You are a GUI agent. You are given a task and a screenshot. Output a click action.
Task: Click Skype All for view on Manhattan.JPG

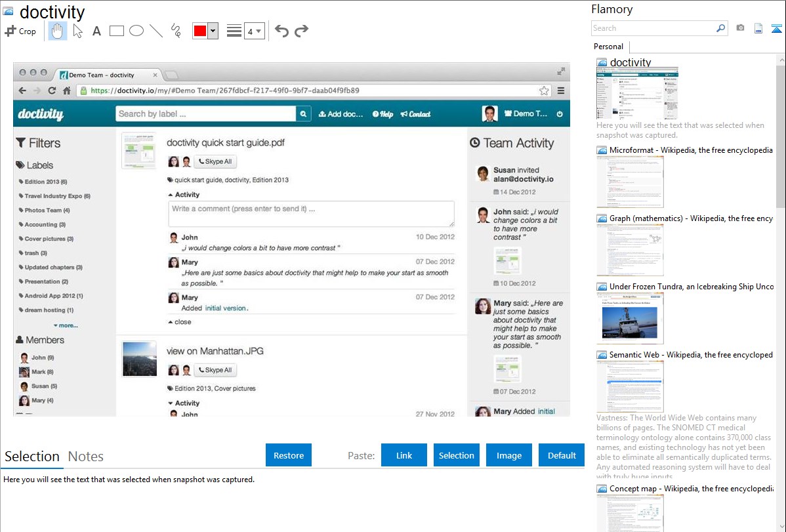click(x=216, y=370)
